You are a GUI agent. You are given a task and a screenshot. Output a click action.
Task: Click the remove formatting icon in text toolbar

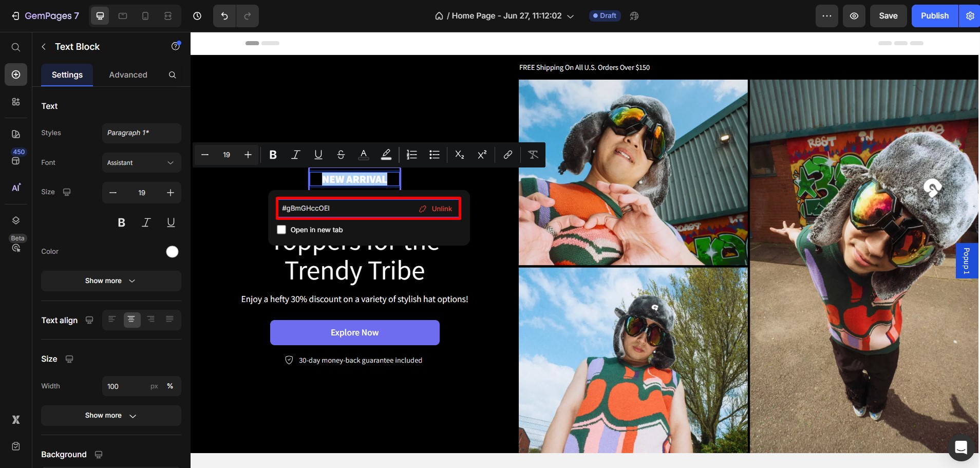532,155
